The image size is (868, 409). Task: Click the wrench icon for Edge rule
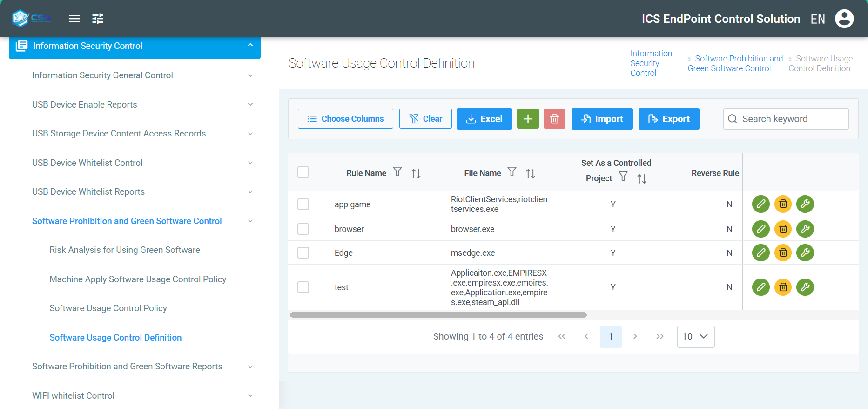[805, 252]
